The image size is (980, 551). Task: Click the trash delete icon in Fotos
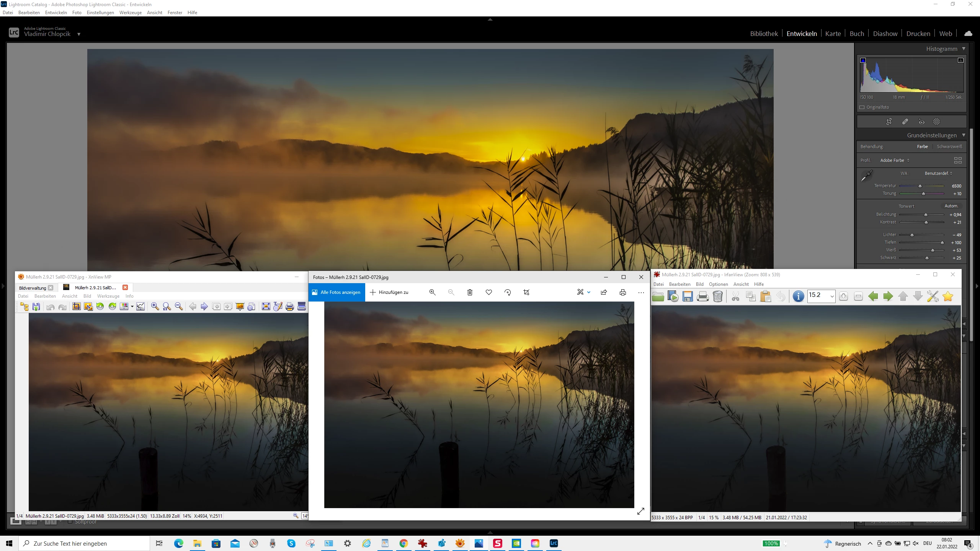pyautogui.click(x=470, y=292)
